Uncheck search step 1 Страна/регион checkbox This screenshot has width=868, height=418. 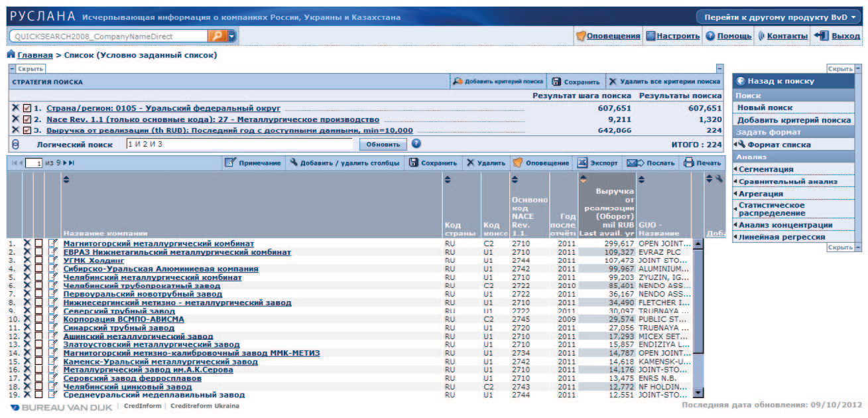click(27, 108)
